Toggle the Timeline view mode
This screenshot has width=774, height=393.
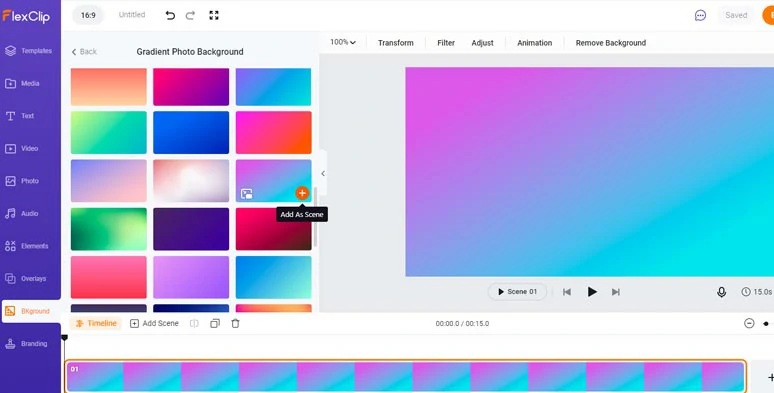(x=96, y=323)
